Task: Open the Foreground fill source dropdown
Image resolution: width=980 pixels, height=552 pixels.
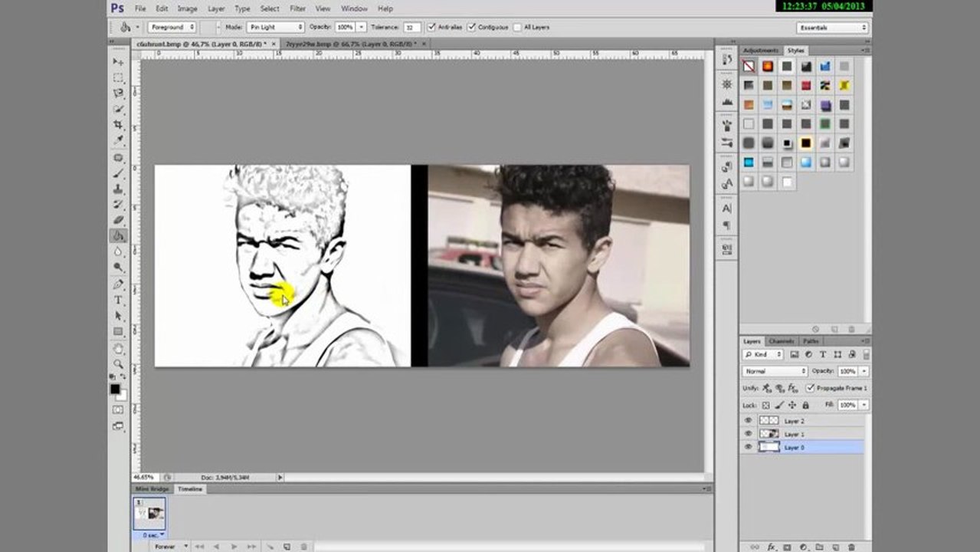Action: tap(172, 27)
